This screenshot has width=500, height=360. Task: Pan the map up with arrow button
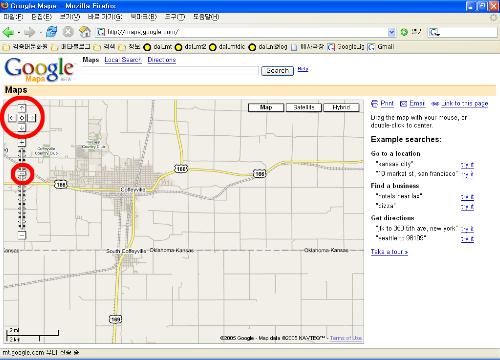pyautogui.click(x=22, y=108)
